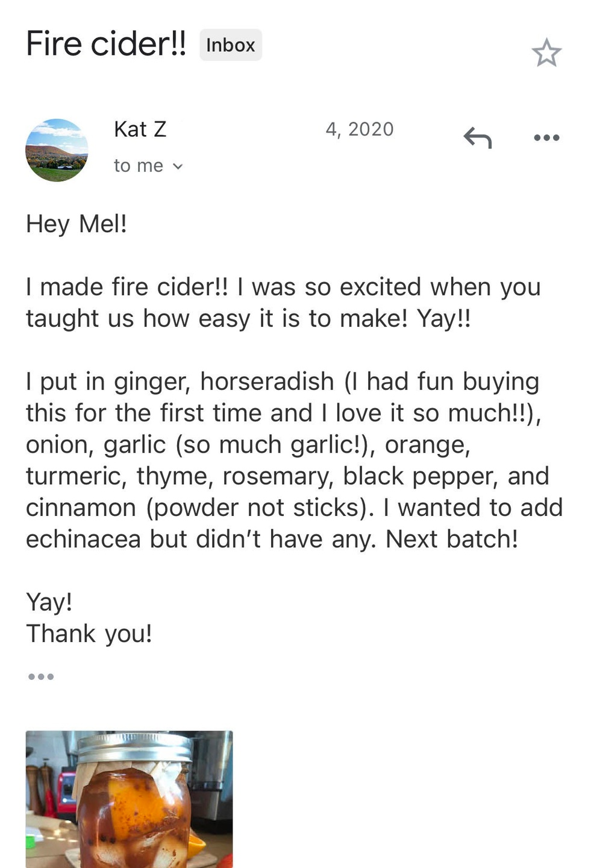Open the fire cider jar photo attachment
591x868 pixels.
point(129,799)
